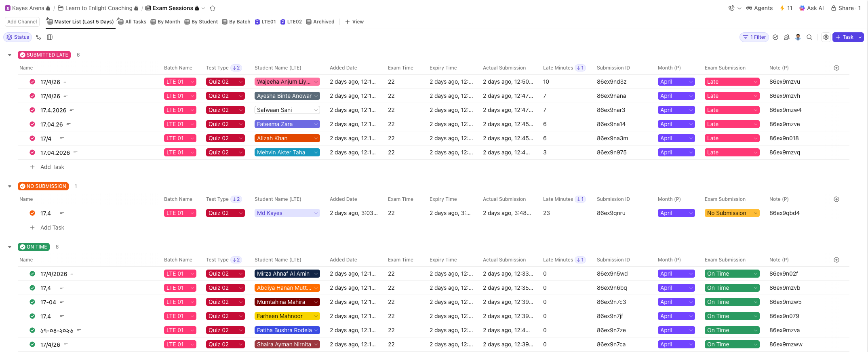Open Alizah Khan student dropdown
This screenshot has height=352, width=868.
tap(287, 138)
